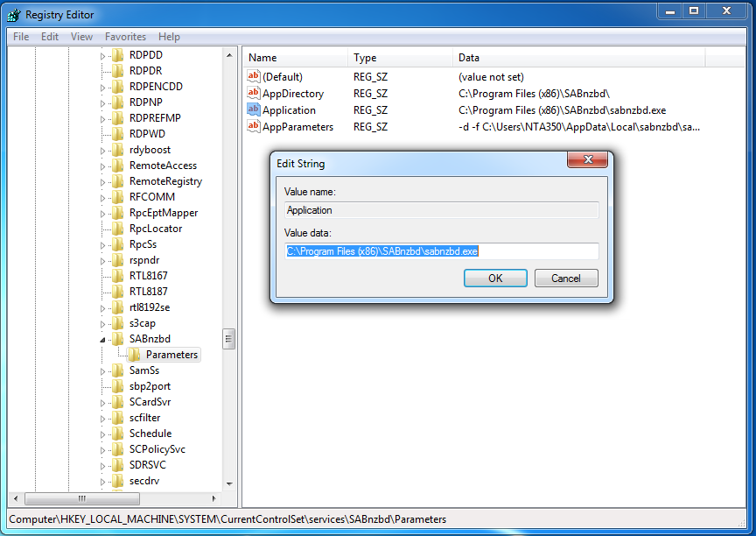Select the Application string value icon
756x536 pixels.
(253, 109)
